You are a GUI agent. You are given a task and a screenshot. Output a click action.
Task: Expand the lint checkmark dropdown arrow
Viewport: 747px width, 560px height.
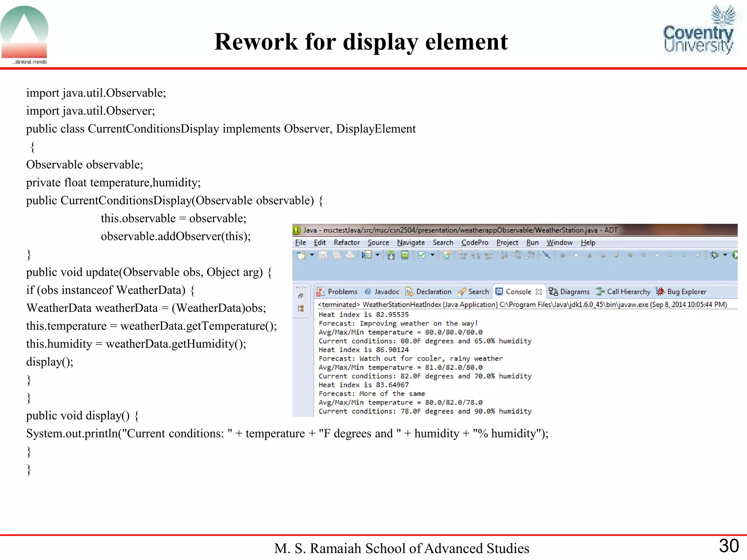pyautogui.click(x=432, y=255)
